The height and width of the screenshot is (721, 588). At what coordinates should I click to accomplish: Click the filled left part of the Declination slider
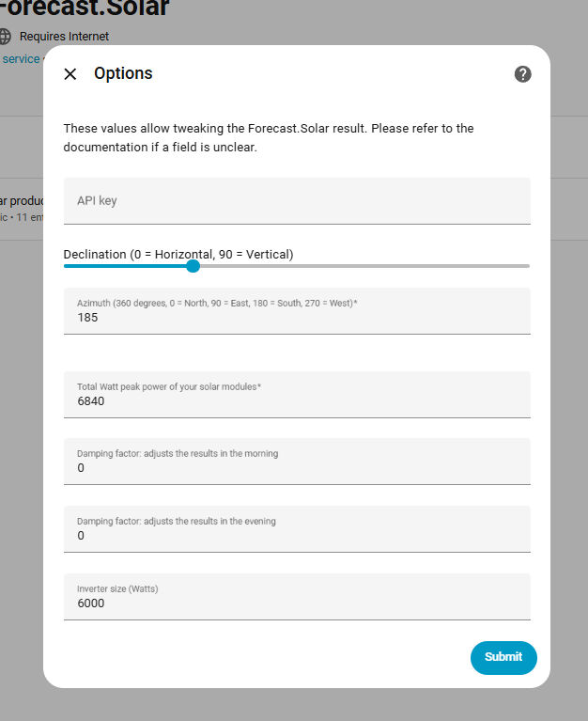pyautogui.click(x=122, y=266)
